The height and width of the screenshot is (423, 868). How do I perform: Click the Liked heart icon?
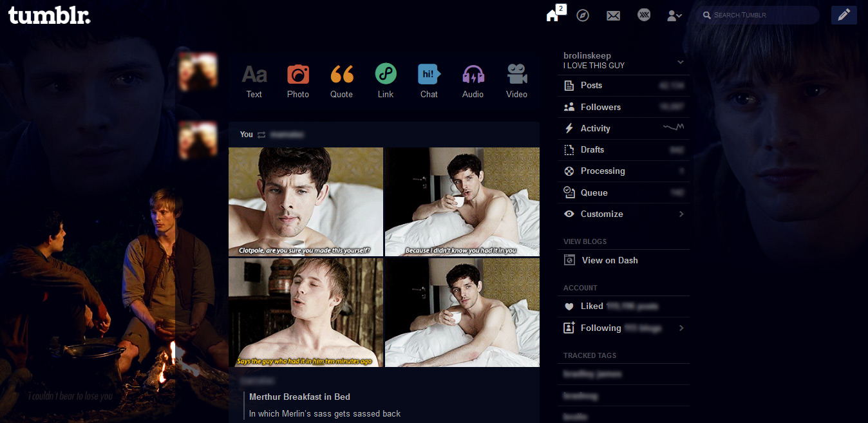(569, 306)
